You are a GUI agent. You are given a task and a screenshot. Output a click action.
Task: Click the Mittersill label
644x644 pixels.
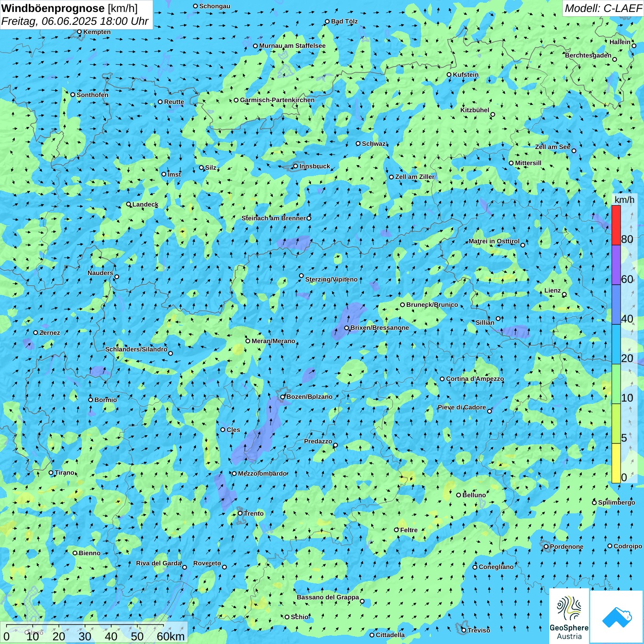(528, 163)
